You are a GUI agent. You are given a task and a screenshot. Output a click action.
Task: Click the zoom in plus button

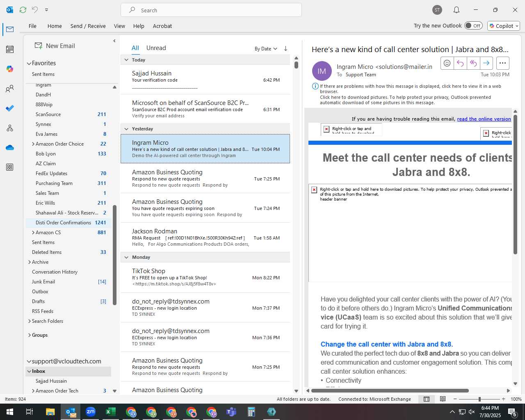click(504, 399)
